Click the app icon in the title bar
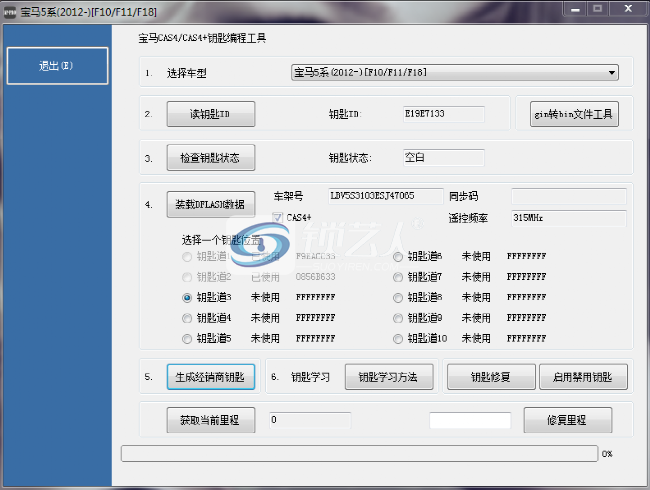Viewport: 650px width, 490px height. (x=10, y=12)
